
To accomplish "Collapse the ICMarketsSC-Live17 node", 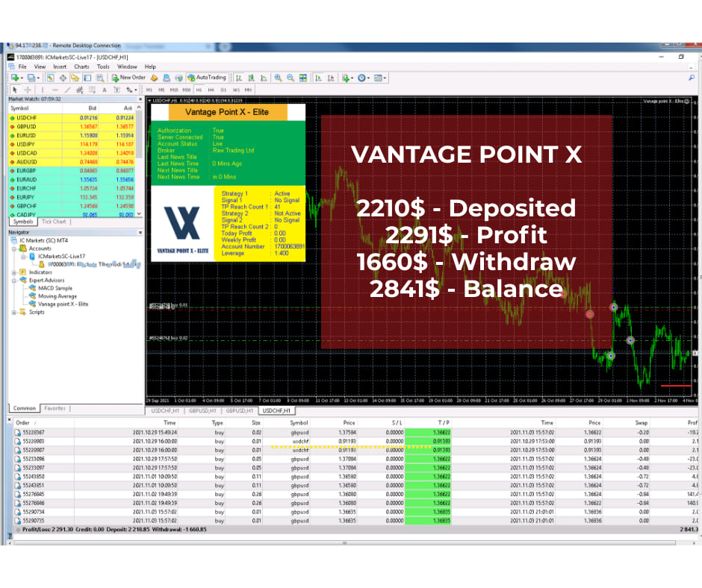I will point(23,257).
